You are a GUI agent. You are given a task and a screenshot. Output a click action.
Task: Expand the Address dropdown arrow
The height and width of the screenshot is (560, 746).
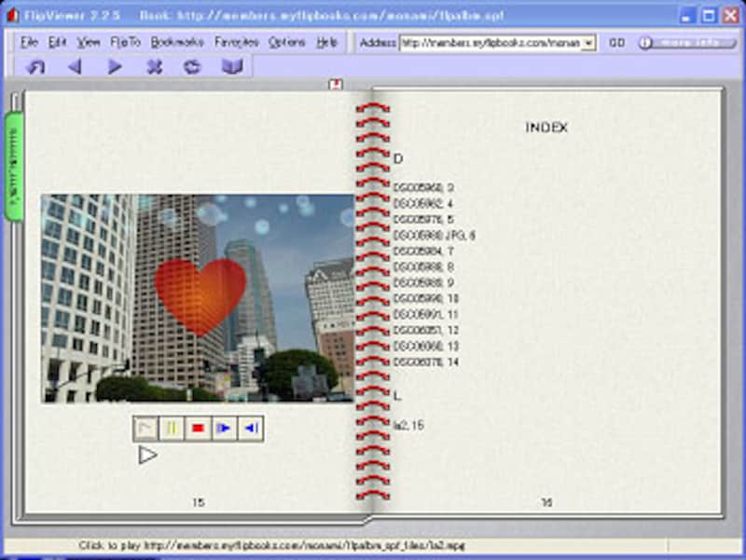pyautogui.click(x=588, y=43)
